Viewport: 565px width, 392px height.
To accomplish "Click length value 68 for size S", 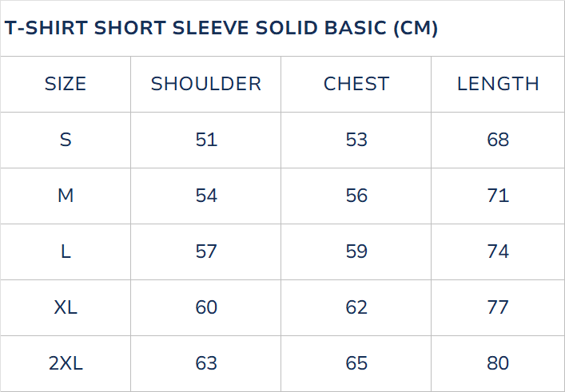I will pos(498,140).
